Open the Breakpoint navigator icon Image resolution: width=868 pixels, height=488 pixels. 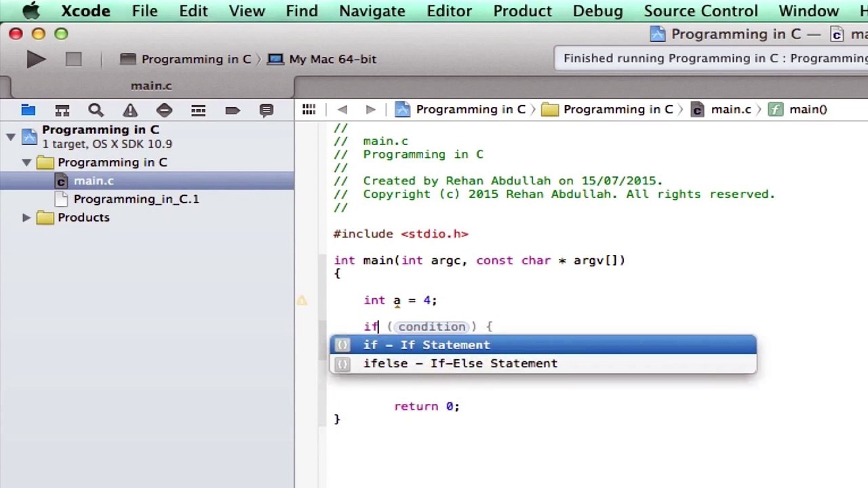(x=233, y=110)
